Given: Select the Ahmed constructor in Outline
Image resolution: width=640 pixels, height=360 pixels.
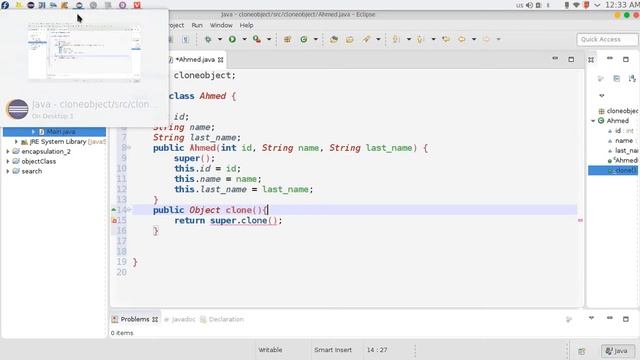Looking at the screenshot, I should (622, 160).
